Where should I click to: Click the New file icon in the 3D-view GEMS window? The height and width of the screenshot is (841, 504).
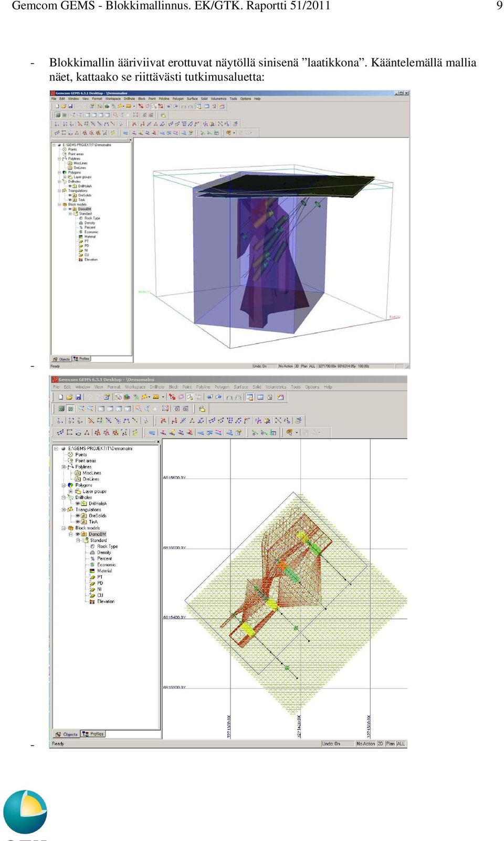pos(56,106)
